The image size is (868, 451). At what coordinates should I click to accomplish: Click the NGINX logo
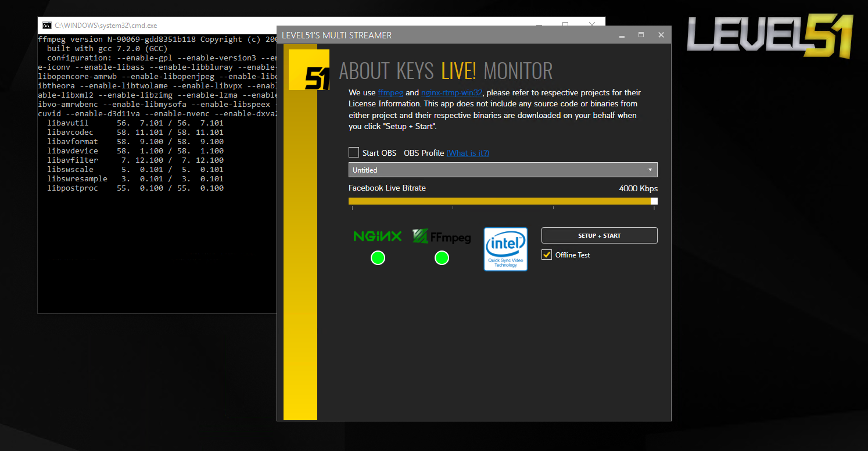click(x=378, y=236)
